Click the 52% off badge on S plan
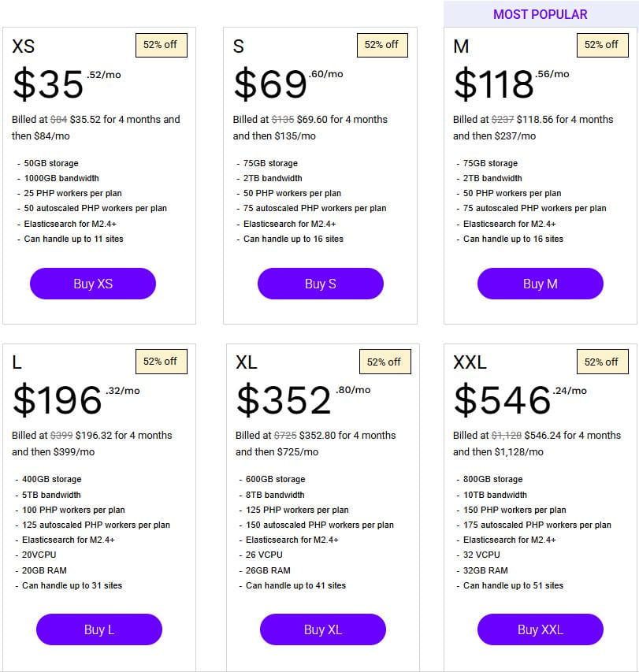The height and width of the screenshot is (672, 639). coord(381,45)
